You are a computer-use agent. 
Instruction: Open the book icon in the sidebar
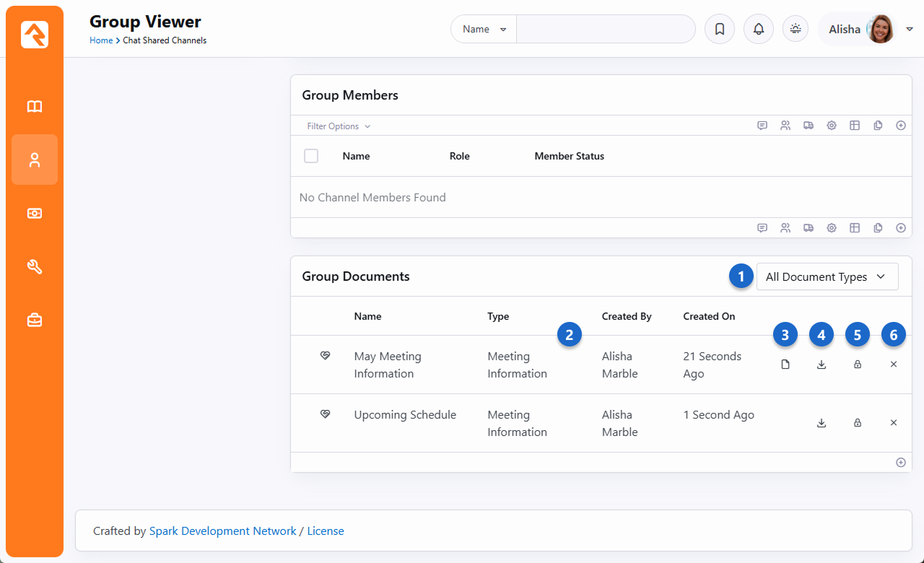click(35, 107)
